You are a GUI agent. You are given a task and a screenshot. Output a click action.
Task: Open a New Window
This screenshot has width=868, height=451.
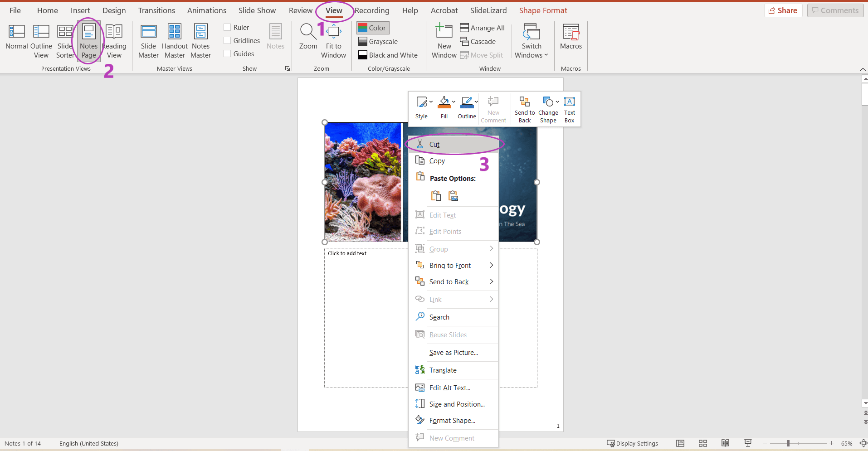point(444,41)
